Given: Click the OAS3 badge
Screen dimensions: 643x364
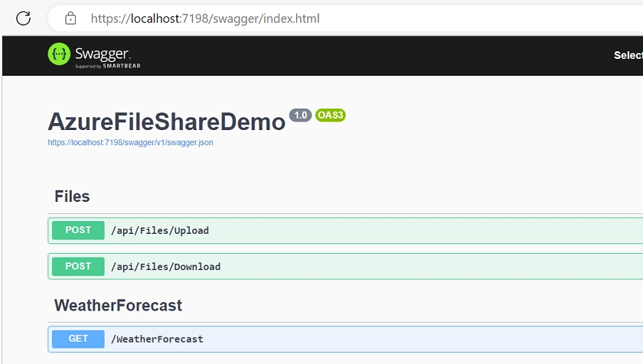Looking at the screenshot, I should (331, 115).
